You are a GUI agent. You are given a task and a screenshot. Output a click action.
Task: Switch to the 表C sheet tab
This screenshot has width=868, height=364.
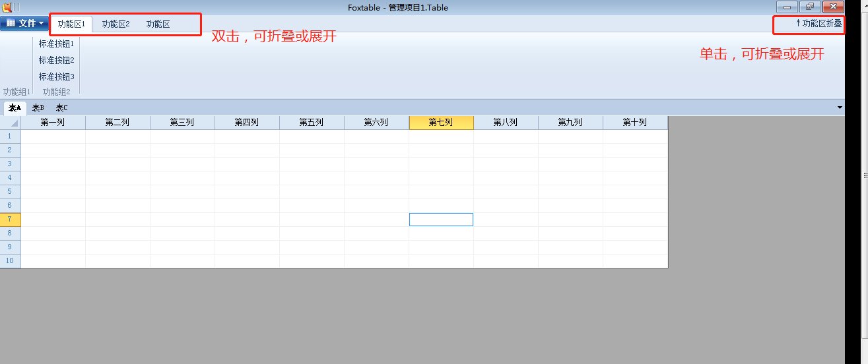[x=61, y=107]
